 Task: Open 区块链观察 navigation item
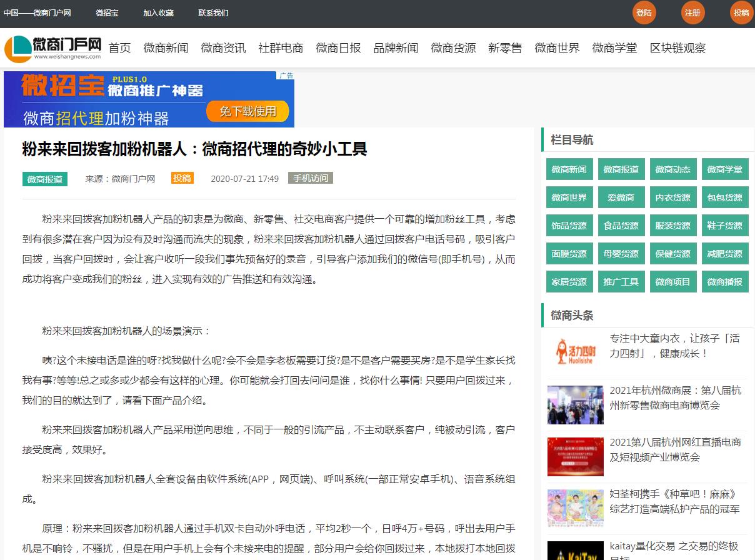677,48
